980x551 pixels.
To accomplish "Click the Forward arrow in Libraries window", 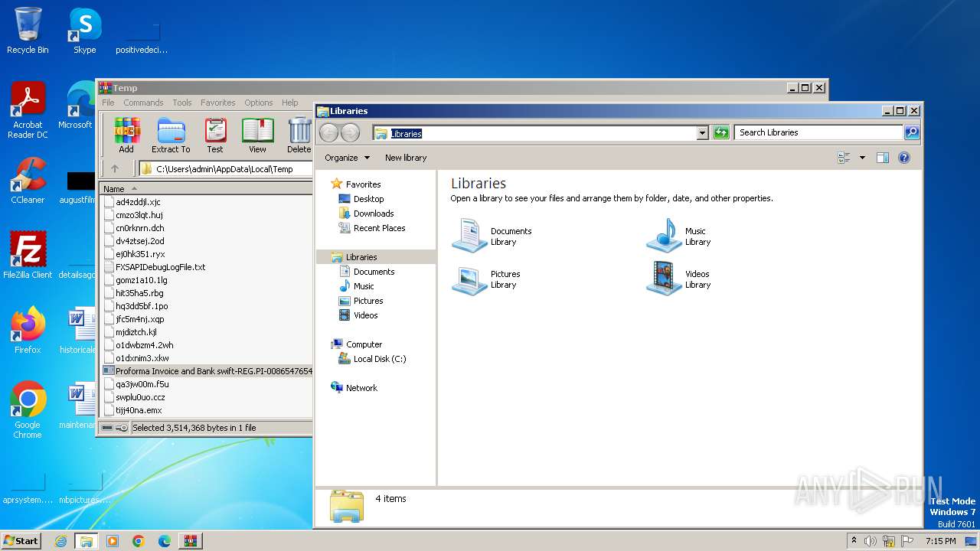I will [x=350, y=132].
